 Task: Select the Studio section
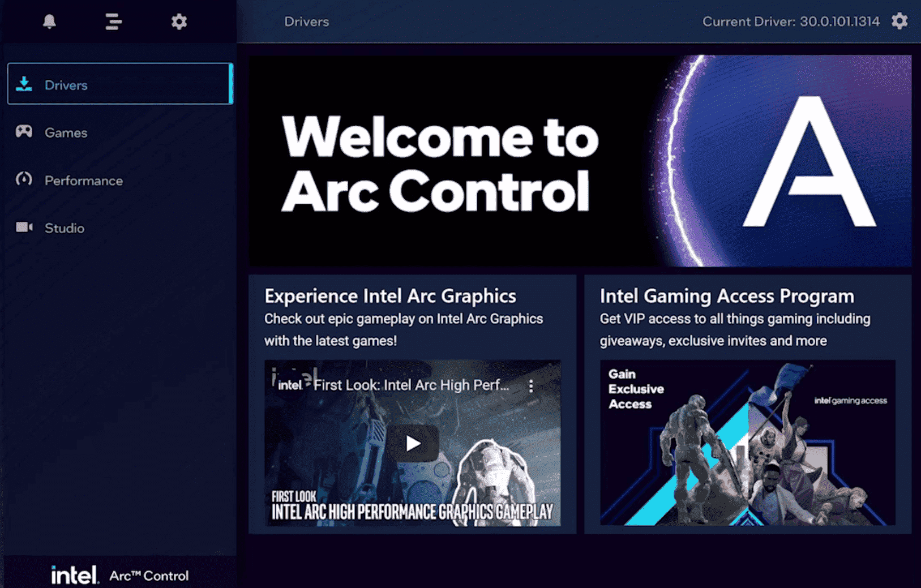coord(64,228)
